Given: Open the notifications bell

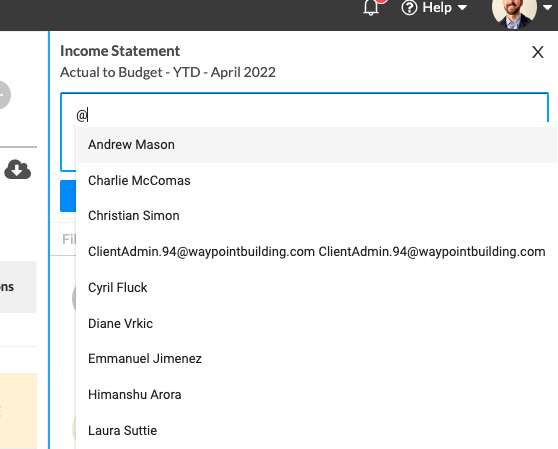Looking at the screenshot, I should click(371, 8).
